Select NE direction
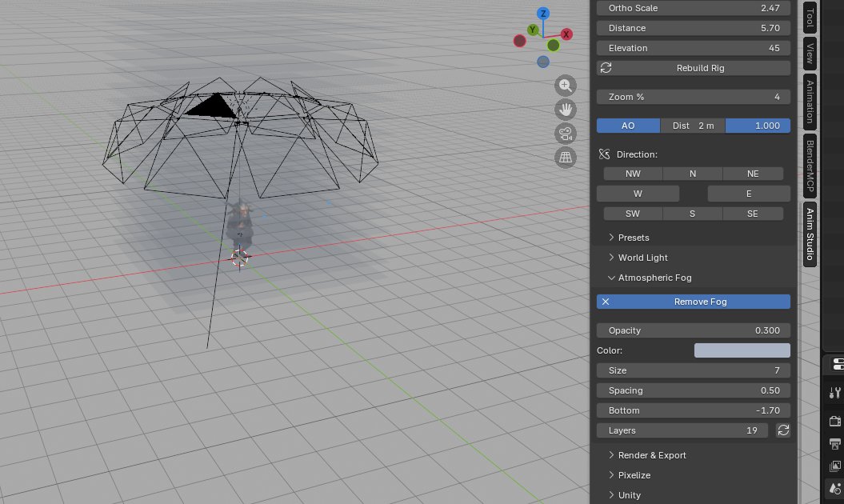Image resolution: width=844 pixels, height=504 pixels. 753,174
